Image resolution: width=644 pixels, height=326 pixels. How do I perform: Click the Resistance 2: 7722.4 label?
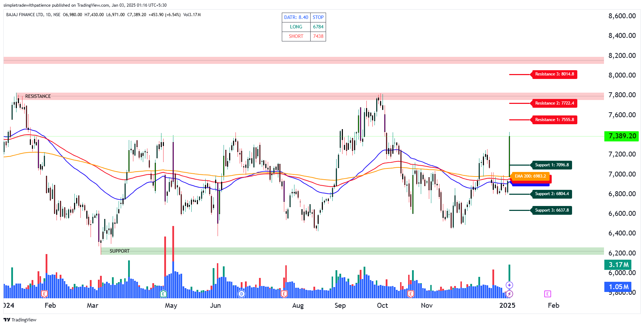pos(555,103)
